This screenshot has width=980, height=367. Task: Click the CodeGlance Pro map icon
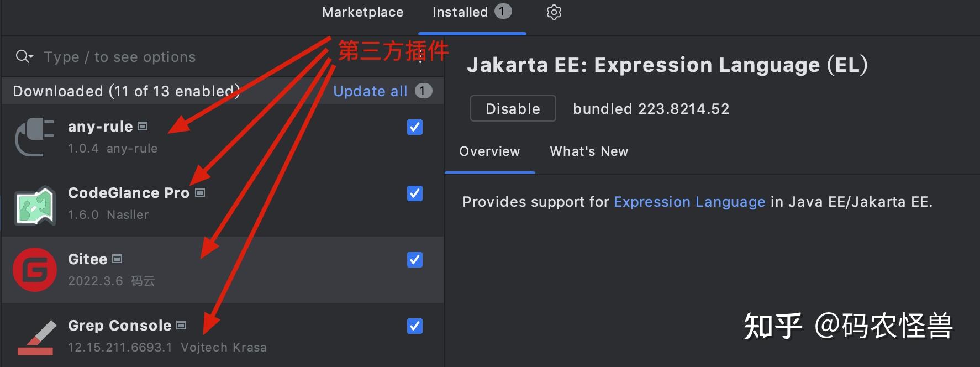[35, 206]
